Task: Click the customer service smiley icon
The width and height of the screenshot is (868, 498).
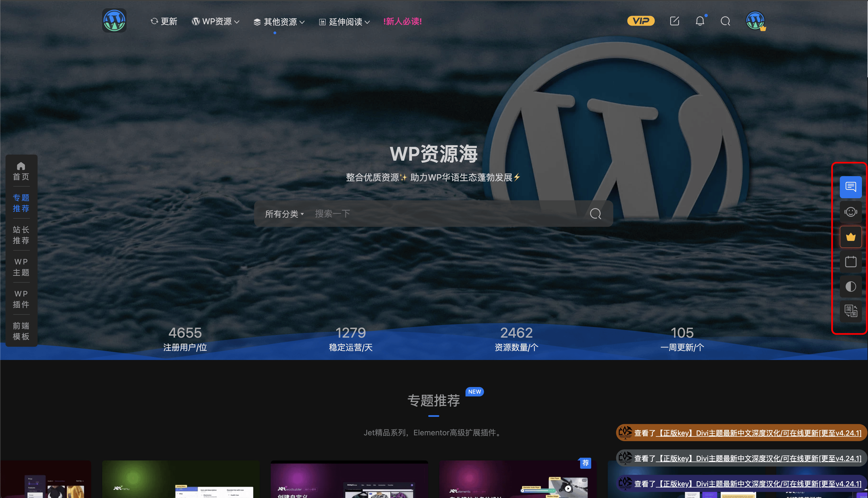Action: 851,212
